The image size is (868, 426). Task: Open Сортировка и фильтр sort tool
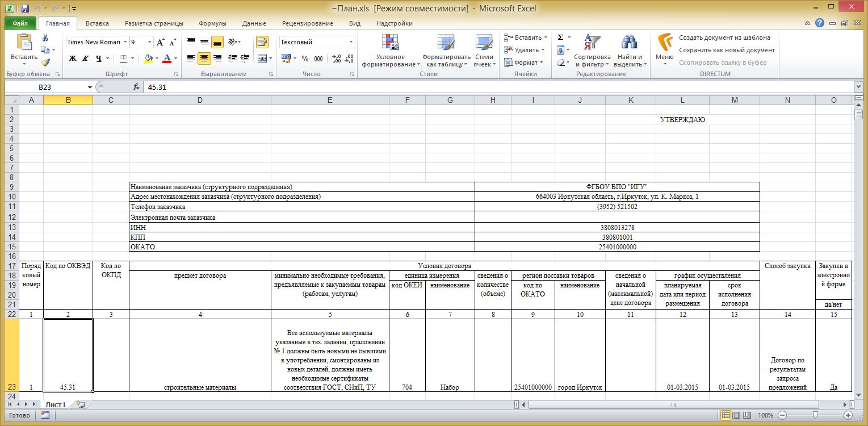click(x=592, y=50)
